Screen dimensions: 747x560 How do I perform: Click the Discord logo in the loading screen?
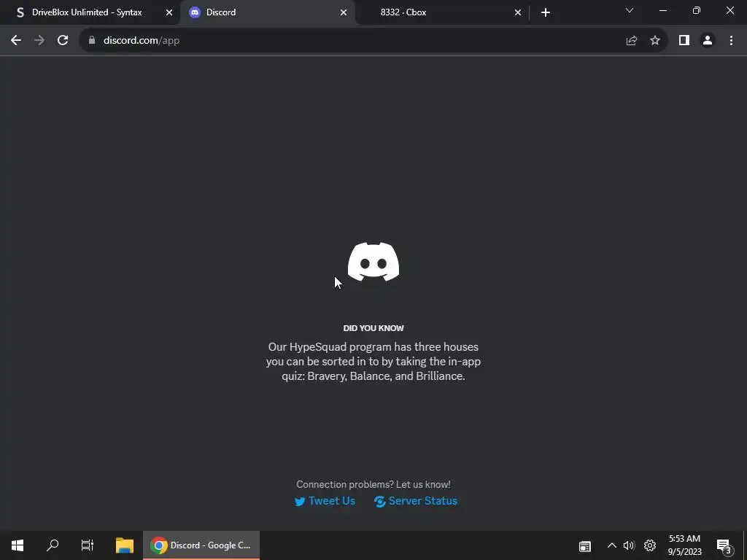click(x=373, y=262)
